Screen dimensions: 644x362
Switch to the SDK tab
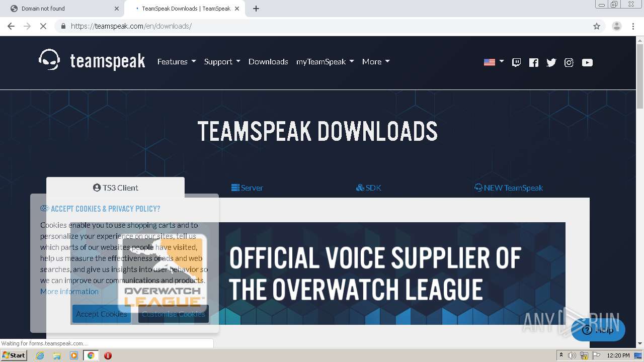point(368,188)
